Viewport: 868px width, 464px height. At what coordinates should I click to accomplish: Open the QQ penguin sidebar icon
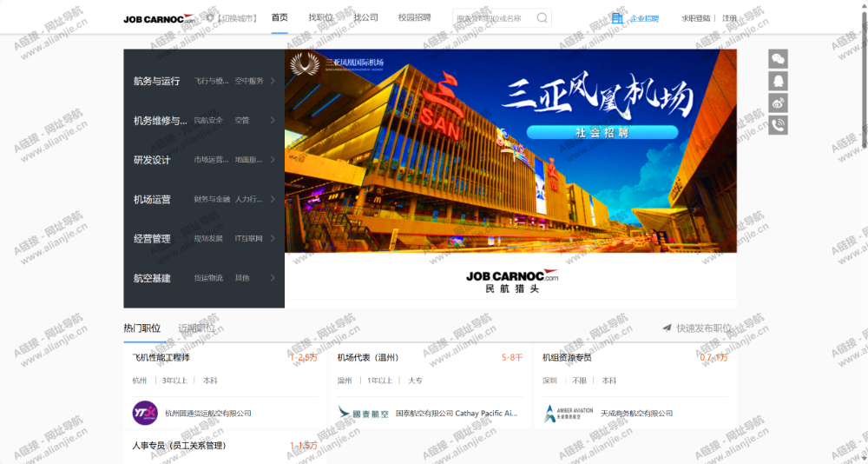778,81
